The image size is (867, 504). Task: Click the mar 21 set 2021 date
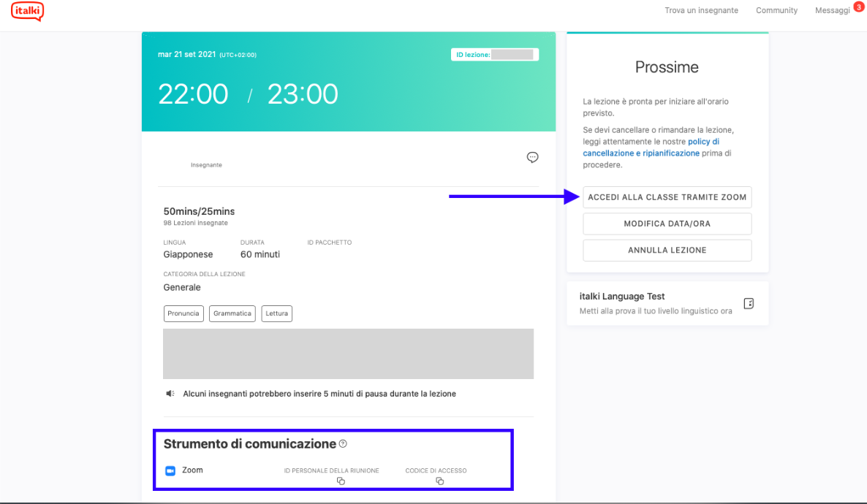tap(187, 55)
